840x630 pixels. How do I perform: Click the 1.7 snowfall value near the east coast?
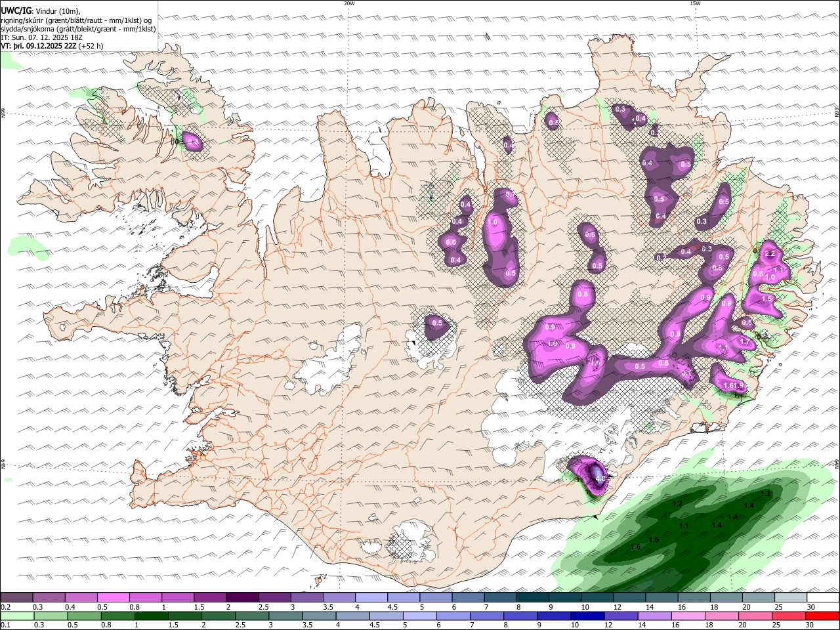tap(745, 342)
